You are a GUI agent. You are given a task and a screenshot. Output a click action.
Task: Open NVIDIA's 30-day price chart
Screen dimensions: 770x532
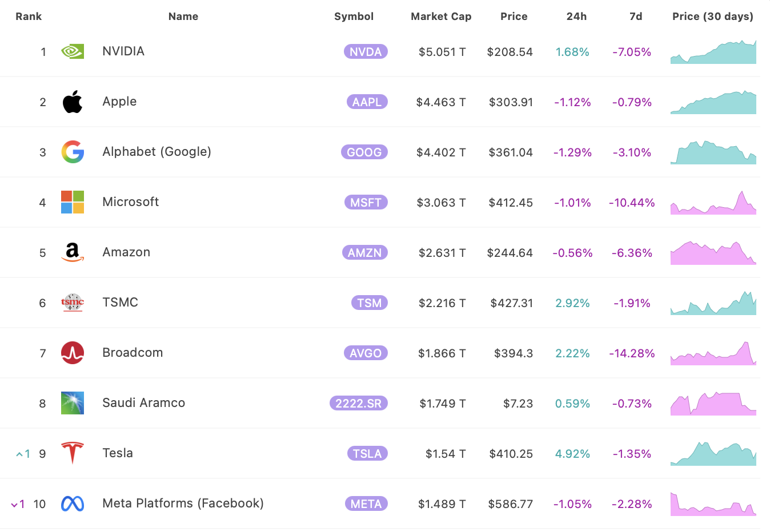tap(713, 52)
